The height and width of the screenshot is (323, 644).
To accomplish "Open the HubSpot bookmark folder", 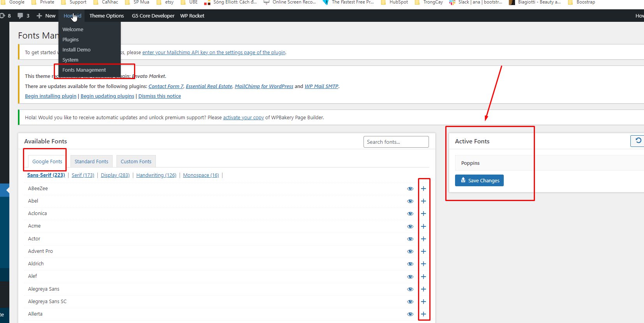I will tap(394, 2).
